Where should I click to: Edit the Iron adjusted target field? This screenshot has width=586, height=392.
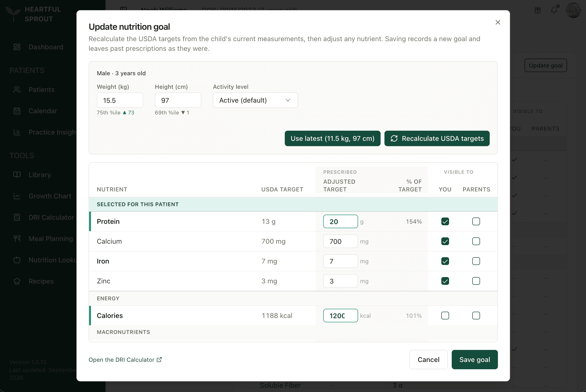[x=340, y=261]
